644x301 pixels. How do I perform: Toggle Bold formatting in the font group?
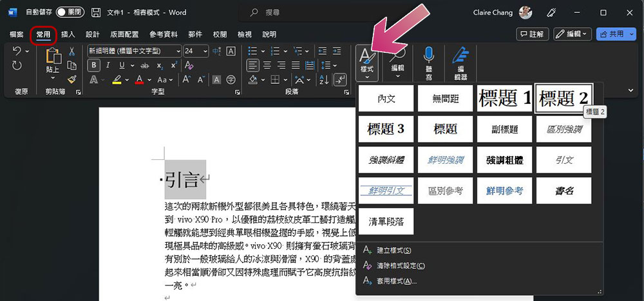point(94,65)
